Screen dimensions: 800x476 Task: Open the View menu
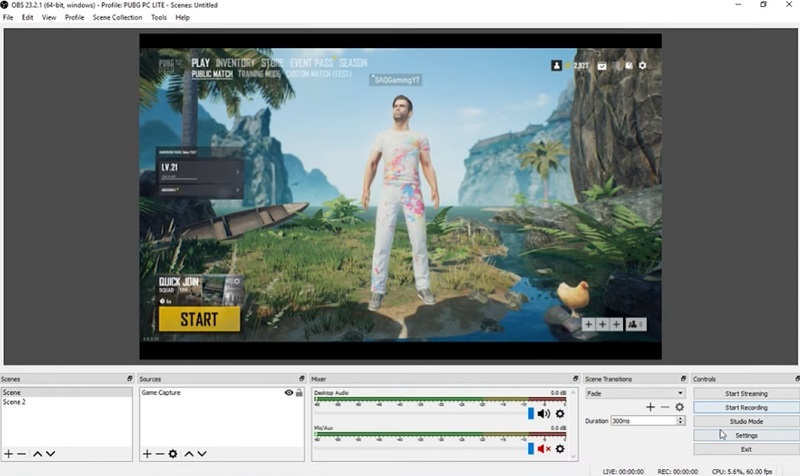49,17
